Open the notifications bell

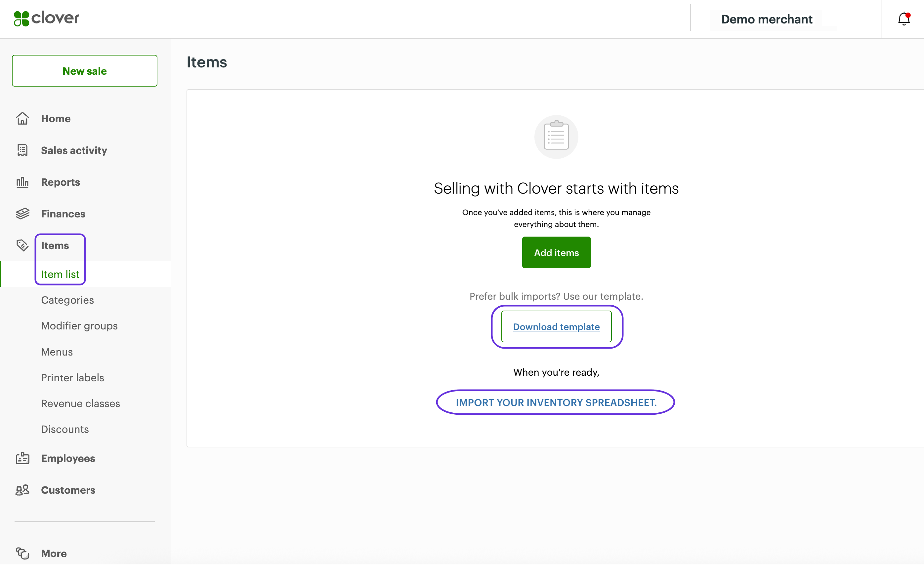tap(903, 19)
